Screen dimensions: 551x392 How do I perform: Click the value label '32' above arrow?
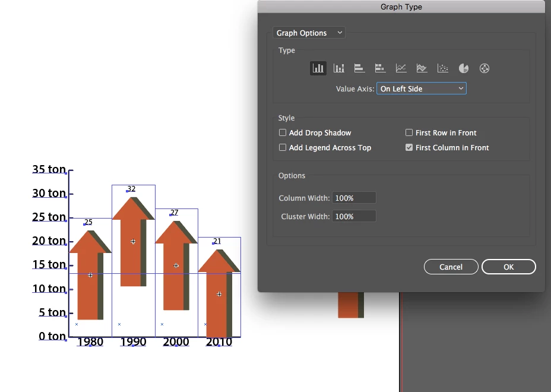tap(131, 189)
